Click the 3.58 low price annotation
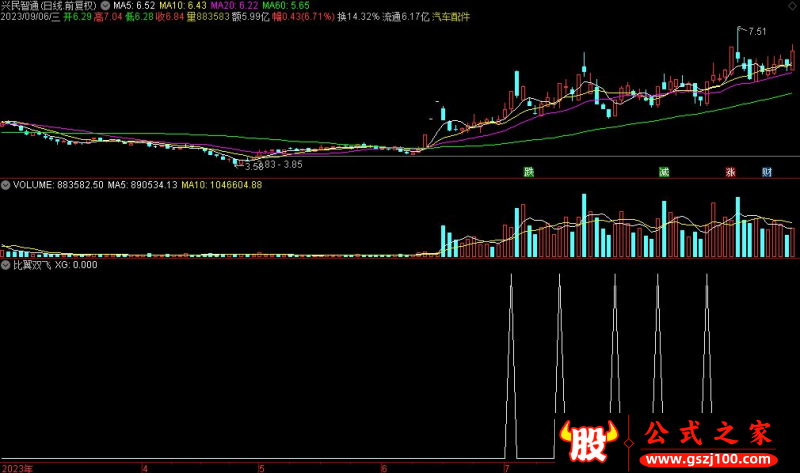The height and width of the screenshot is (473, 800). [x=254, y=167]
